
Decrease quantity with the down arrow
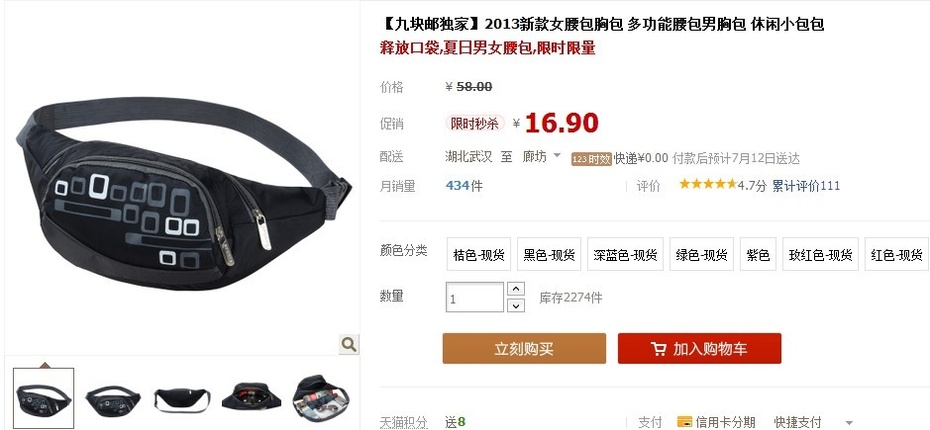516,305
